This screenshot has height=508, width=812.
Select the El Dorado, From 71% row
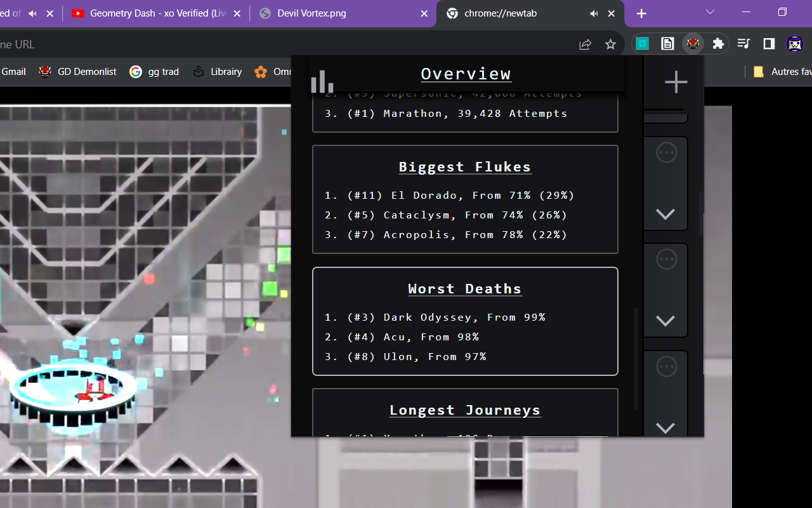pos(450,196)
